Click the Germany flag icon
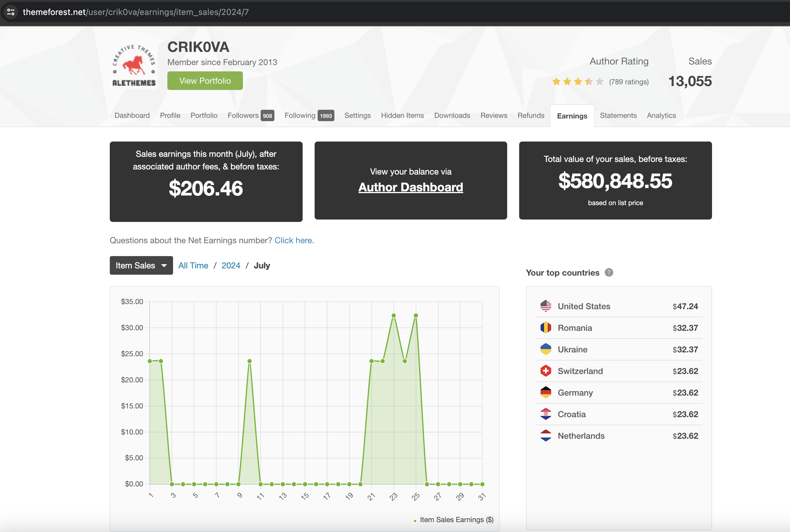Viewport: 790px width, 532px height. pyautogui.click(x=546, y=393)
